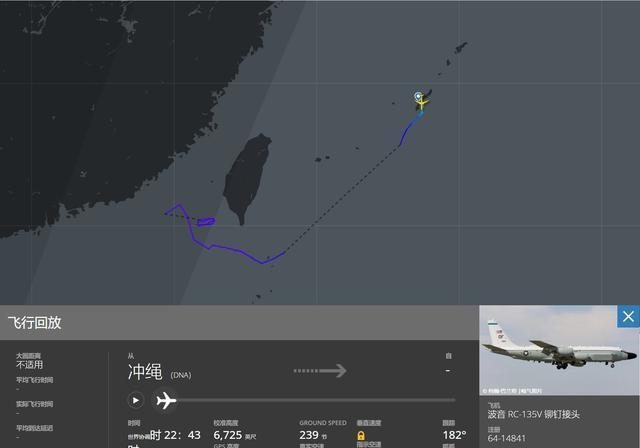
Task: Select registration number 64-14841
Action: click(507, 438)
